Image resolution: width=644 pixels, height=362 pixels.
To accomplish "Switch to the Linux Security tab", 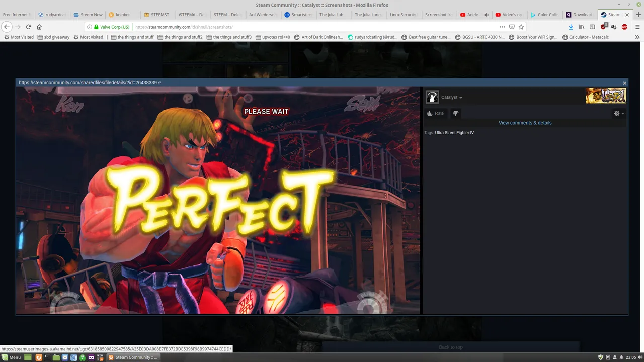I will [403, 15].
